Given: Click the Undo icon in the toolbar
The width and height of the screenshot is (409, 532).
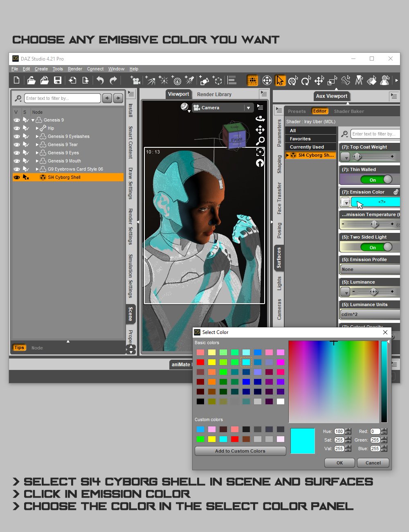Looking at the screenshot, I should pyautogui.click(x=100, y=81).
